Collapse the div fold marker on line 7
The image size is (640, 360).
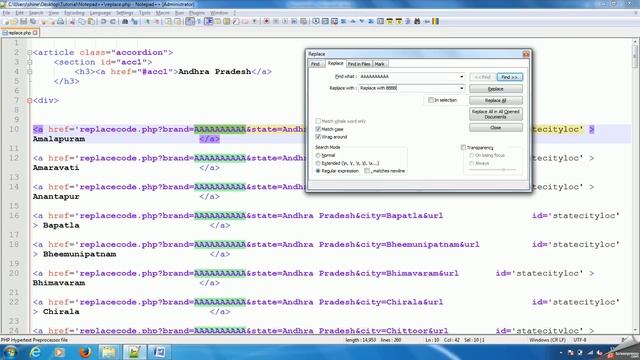[29, 100]
